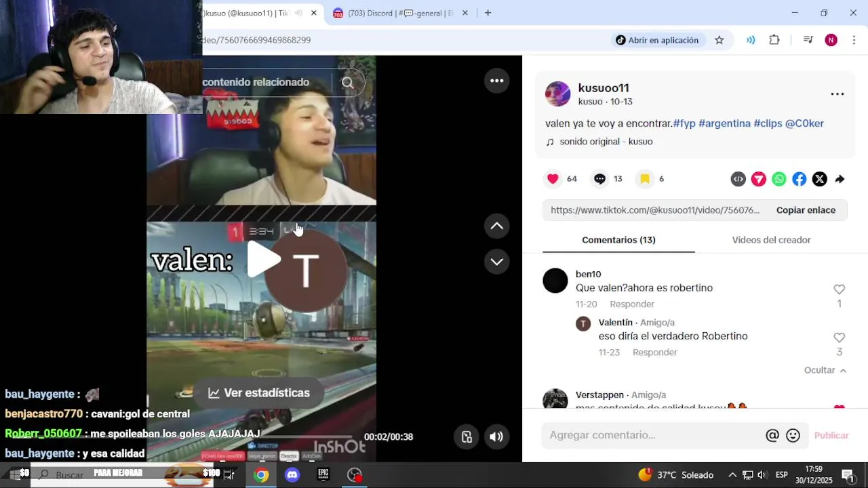Screen dimensions: 868x488
Task: Switch to Comentarios (13) tab
Action: [x=618, y=240]
